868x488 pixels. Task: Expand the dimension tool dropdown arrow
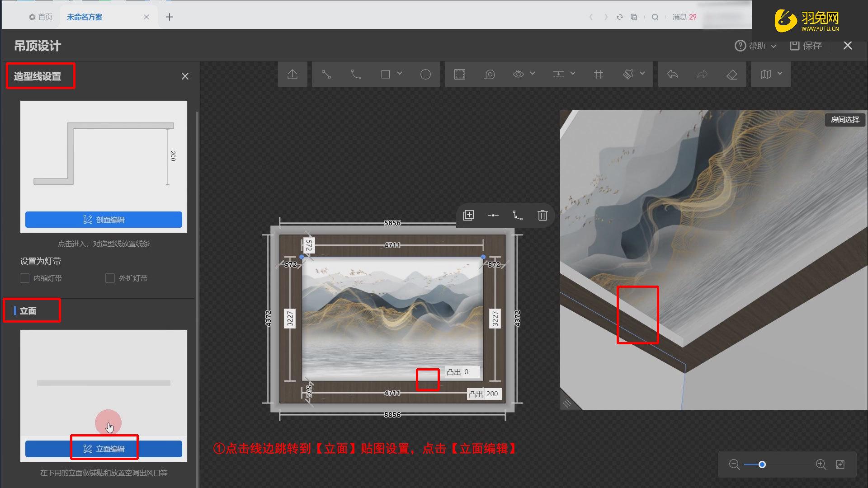tap(573, 73)
